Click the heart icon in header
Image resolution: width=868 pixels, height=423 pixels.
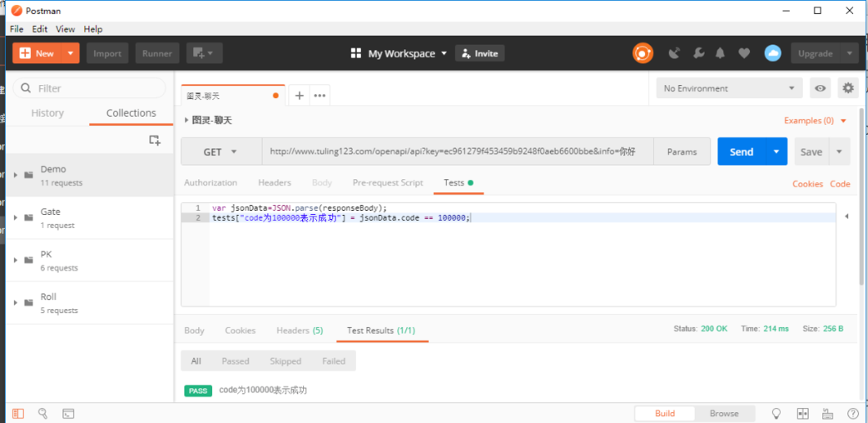point(744,53)
